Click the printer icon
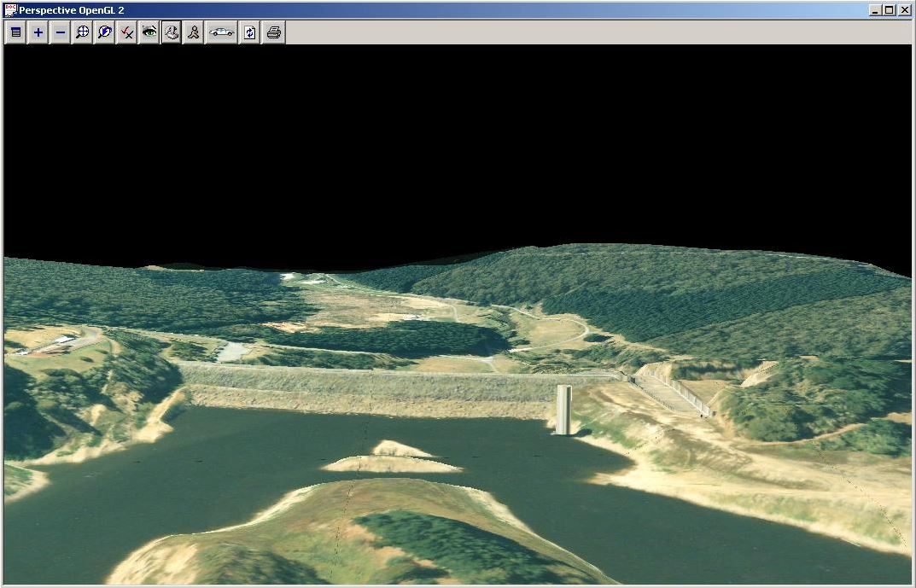 point(273,32)
